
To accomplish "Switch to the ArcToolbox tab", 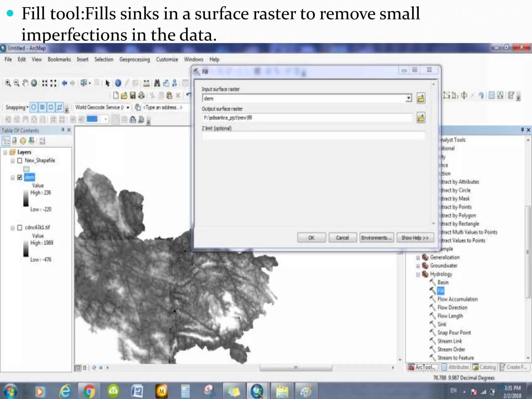I will point(423,367).
